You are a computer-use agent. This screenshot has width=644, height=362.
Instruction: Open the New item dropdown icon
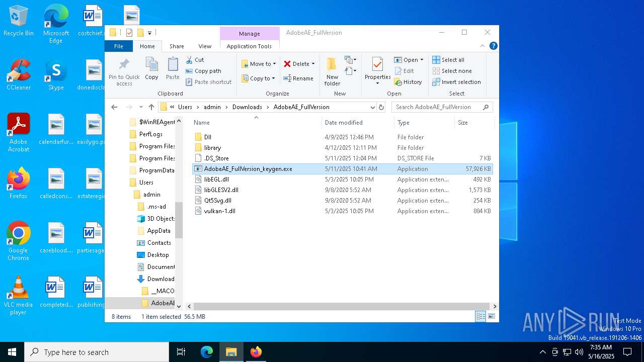tap(351, 60)
